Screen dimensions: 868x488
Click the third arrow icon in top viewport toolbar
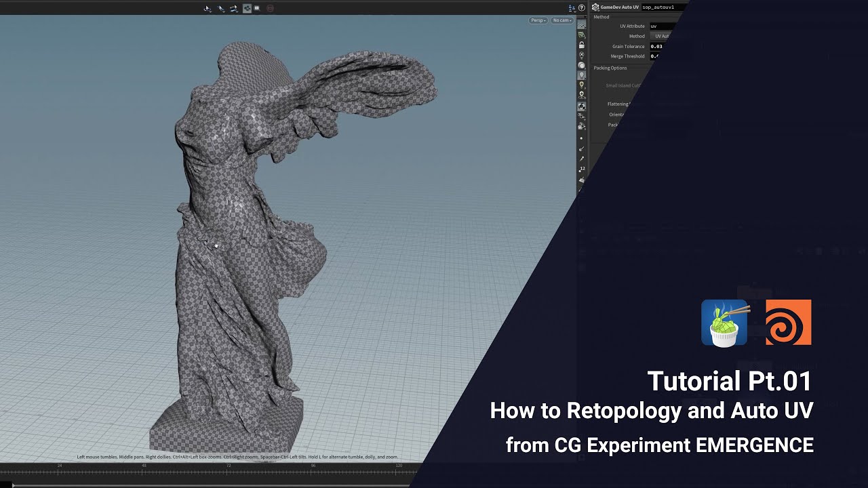(x=234, y=8)
